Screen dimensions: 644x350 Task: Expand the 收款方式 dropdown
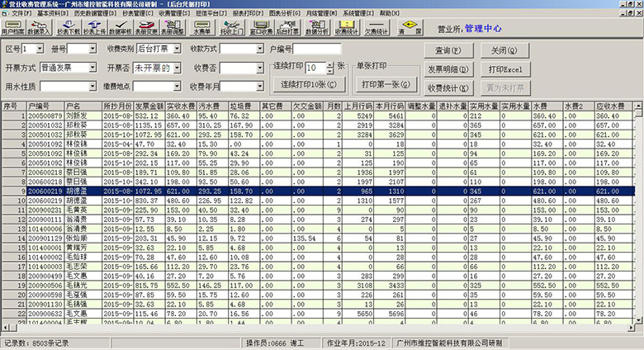pos(259,49)
